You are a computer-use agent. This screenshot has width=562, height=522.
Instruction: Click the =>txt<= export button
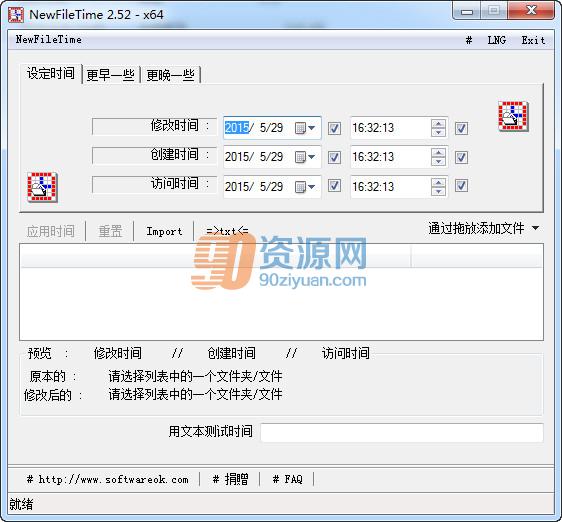pos(227,231)
